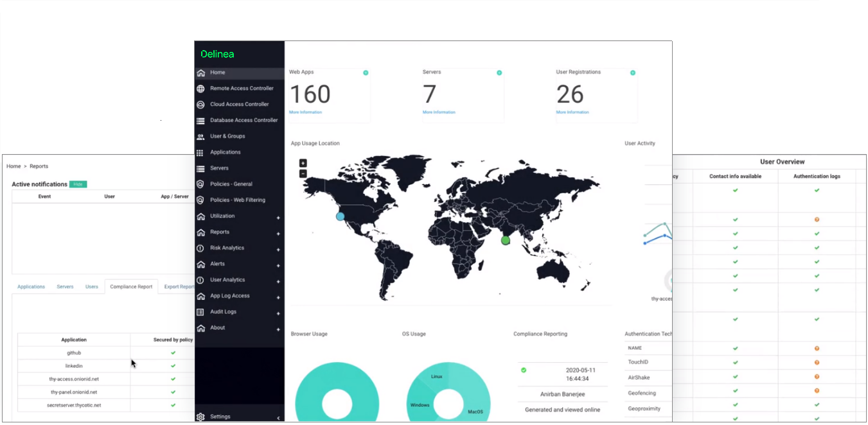Open More Information under User Registrations

click(x=572, y=112)
